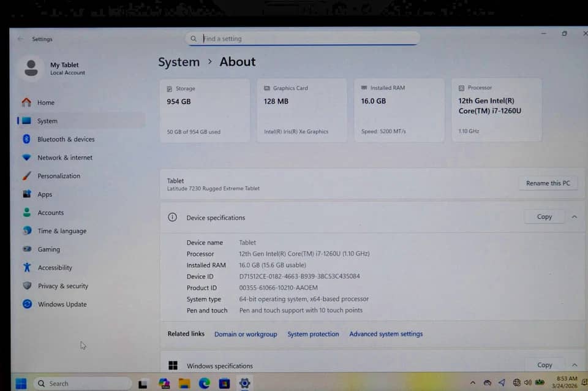
Task: Launch Microsoft Edge from the taskbar
Action: (x=205, y=384)
